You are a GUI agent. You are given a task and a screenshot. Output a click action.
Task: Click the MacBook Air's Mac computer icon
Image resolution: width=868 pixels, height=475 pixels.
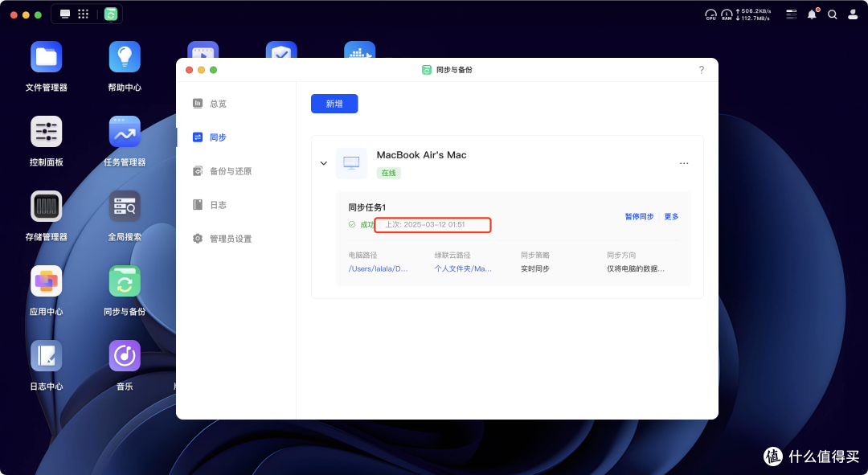point(351,163)
